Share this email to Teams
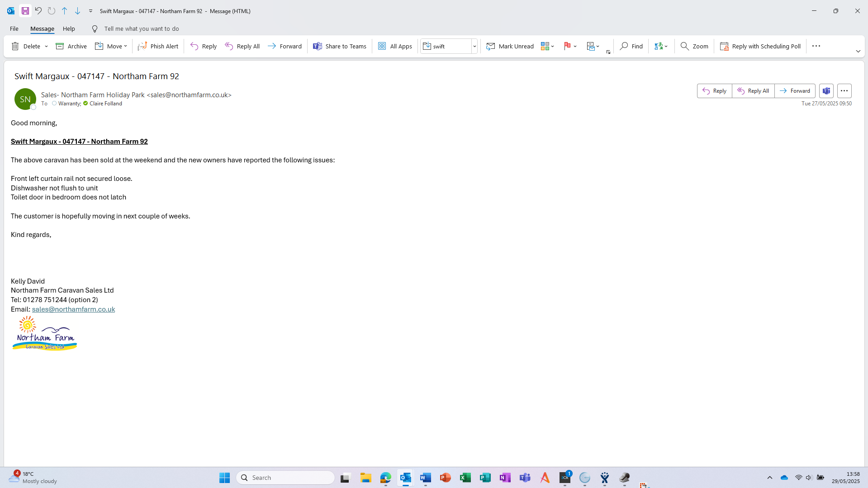 coord(340,46)
